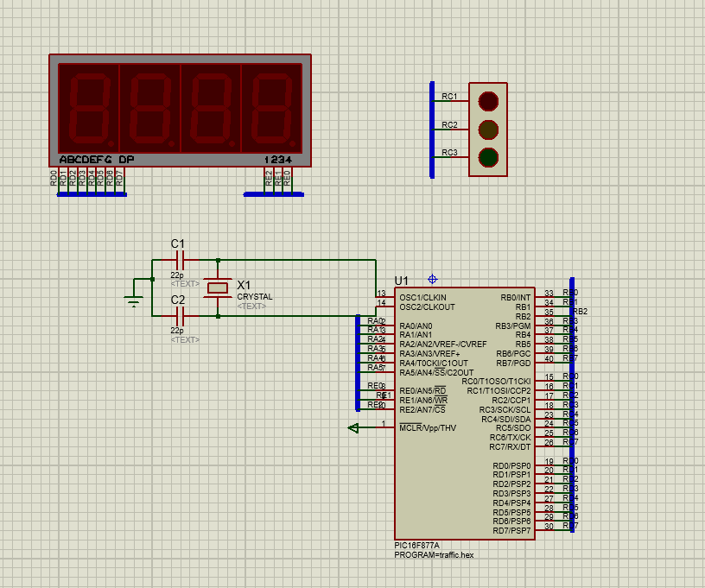Screen dimensions: 705x588
Task: Click the RC1 wire label
Action: coord(449,96)
